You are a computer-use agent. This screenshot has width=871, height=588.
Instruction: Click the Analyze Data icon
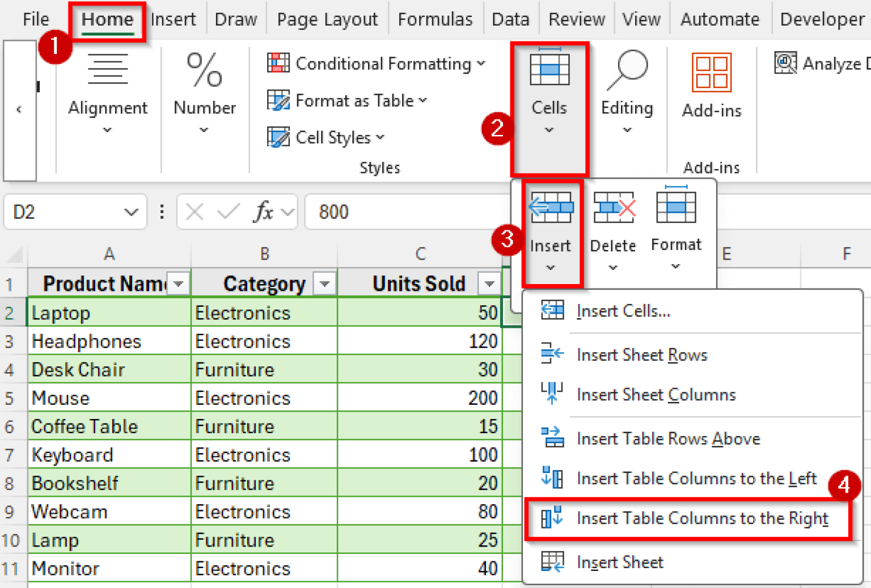point(785,64)
